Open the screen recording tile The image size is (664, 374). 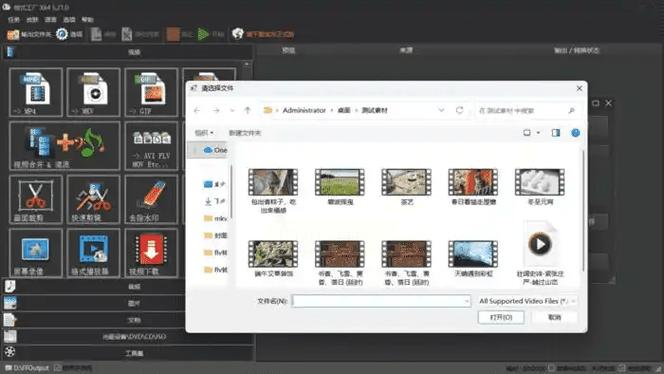pos(36,253)
